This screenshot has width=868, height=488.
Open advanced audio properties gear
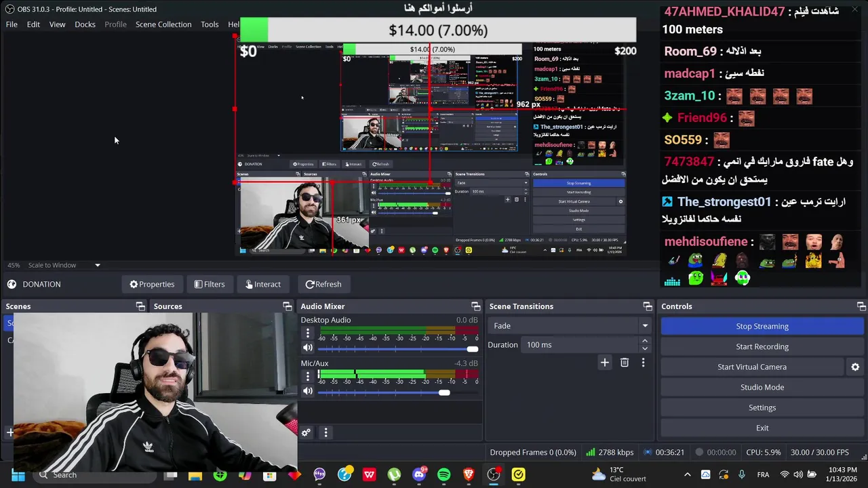pyautogui.click(x=307, y=432)
